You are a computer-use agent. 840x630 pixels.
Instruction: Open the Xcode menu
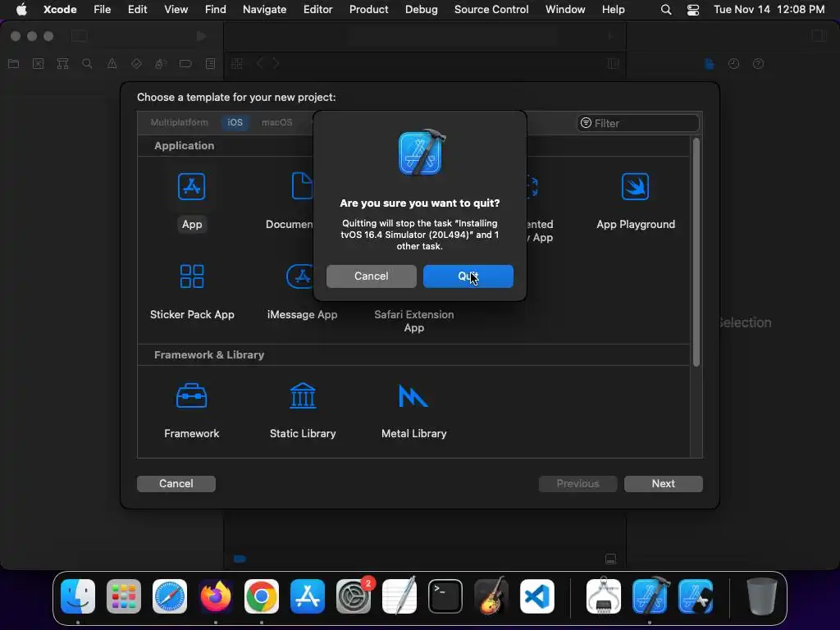60,9
